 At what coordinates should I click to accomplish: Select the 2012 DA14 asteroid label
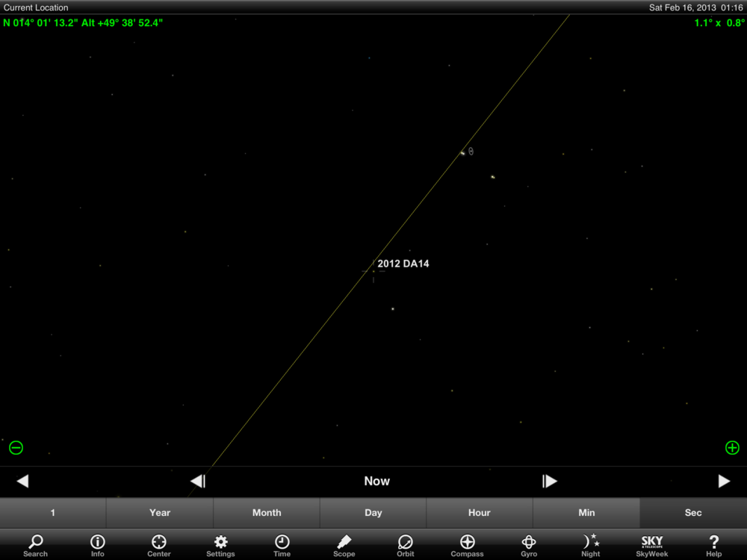(403, 264)
